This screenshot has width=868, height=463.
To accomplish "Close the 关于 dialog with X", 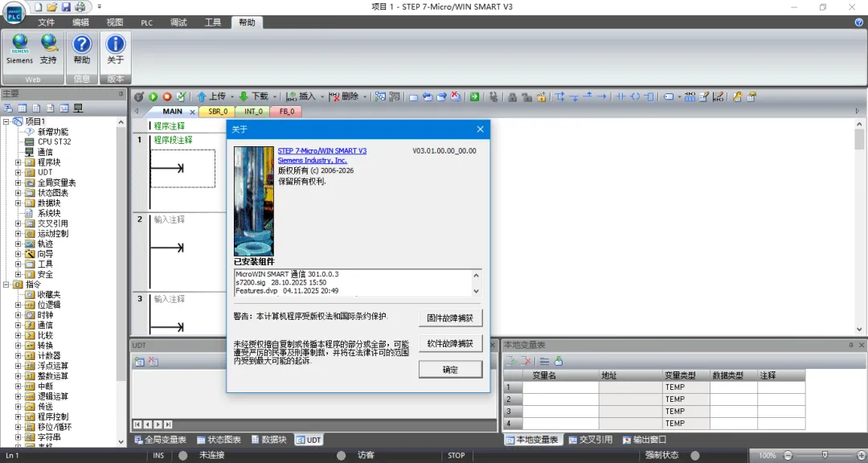I will (480, 129).
